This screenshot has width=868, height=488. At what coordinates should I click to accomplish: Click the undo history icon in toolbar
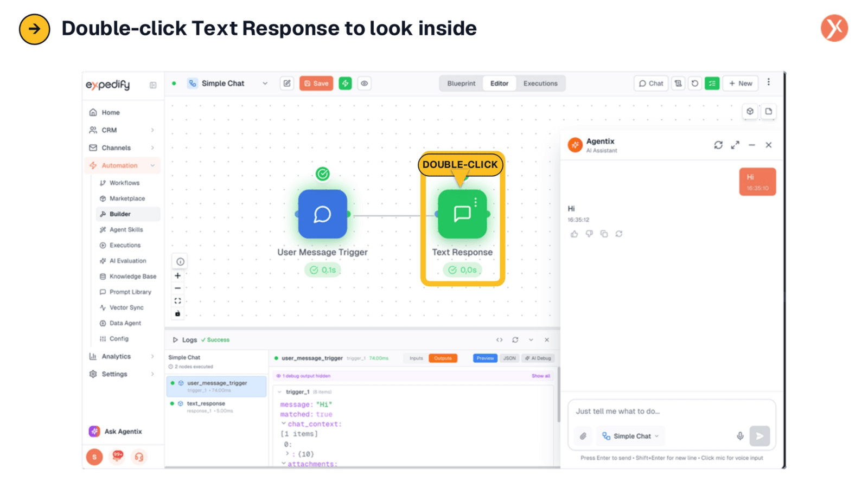(695, 84)
